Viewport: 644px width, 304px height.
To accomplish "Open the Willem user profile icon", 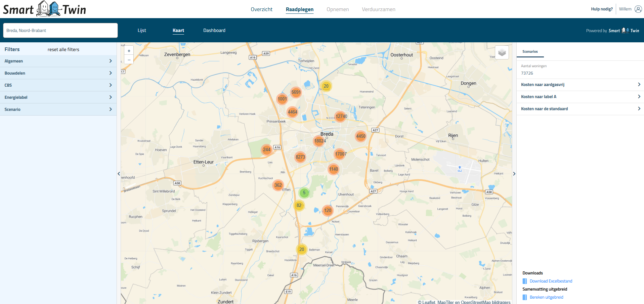I will coord(638,9).
